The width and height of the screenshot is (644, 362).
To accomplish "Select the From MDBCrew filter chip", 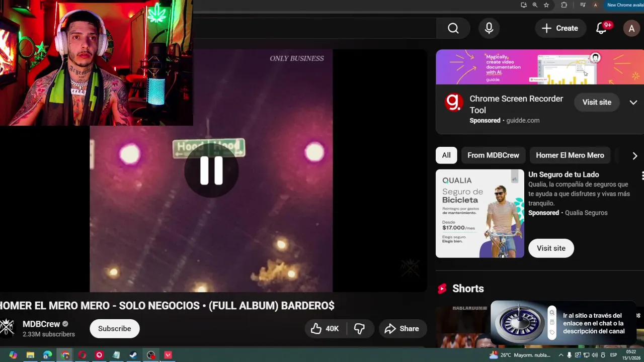I will (x=493, y=155).
